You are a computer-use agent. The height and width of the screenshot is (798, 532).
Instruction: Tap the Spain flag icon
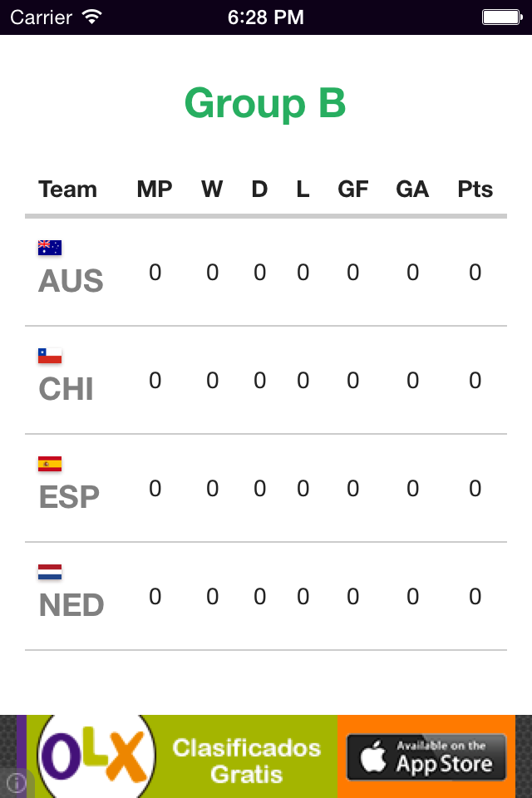(x=50, y=464)
